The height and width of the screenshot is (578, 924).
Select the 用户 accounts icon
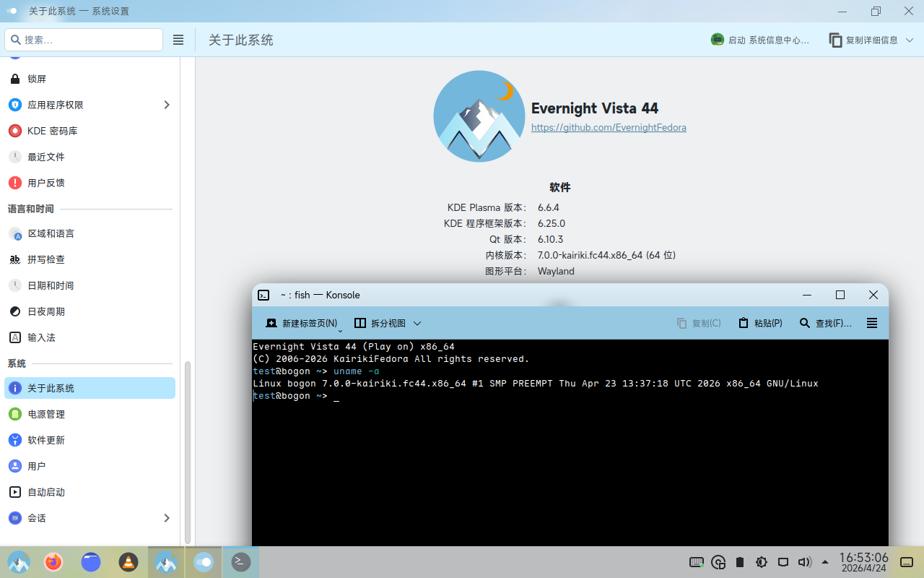[15, 466]
